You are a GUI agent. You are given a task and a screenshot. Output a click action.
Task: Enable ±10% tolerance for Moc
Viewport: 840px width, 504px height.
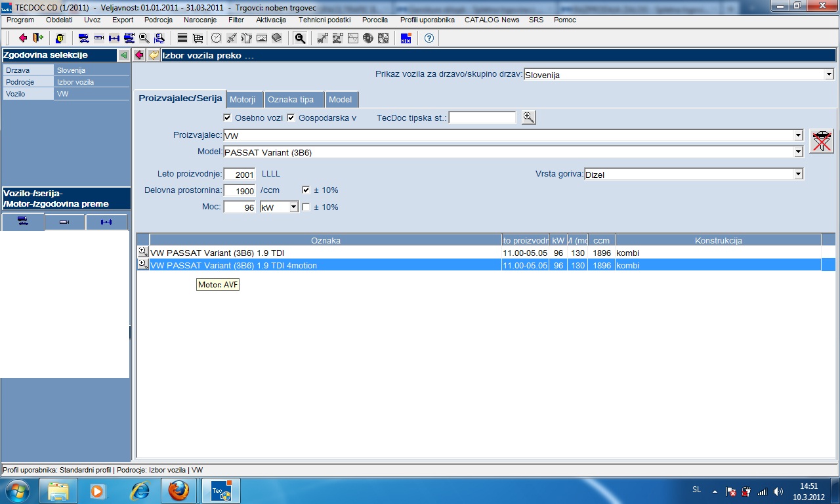click(306, 207)
